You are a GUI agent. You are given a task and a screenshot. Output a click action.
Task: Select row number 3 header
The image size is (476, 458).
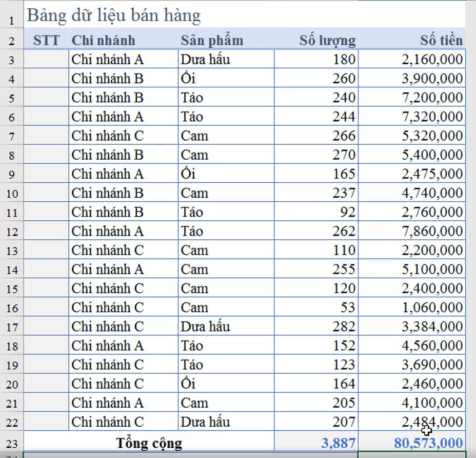(11, 59)
